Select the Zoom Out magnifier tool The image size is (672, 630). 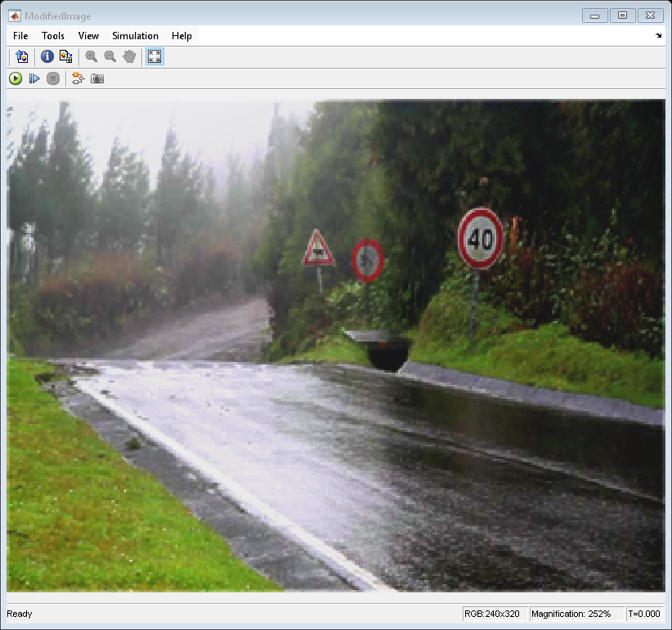point(110,56)
